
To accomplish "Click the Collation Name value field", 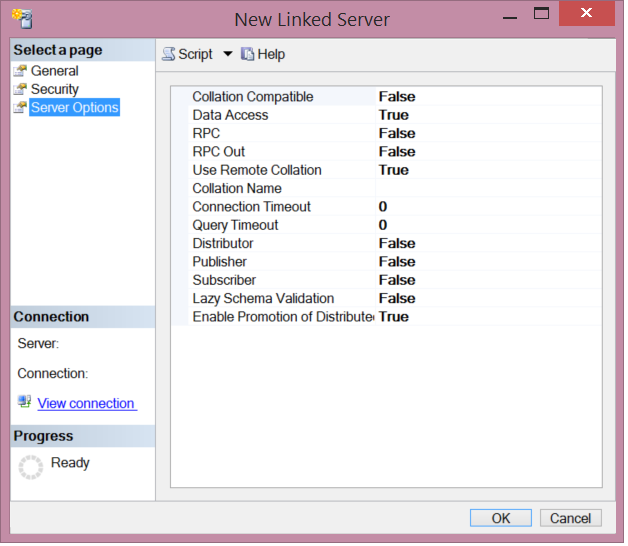I will pyautogui.click(x=487, y=188).
